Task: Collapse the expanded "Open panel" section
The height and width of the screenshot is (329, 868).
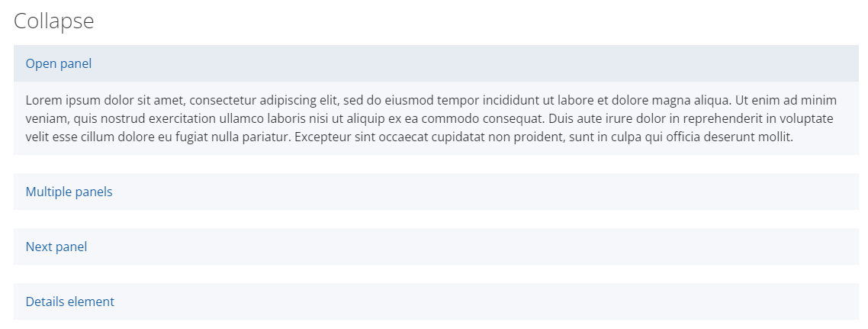Action: (59, 63)
